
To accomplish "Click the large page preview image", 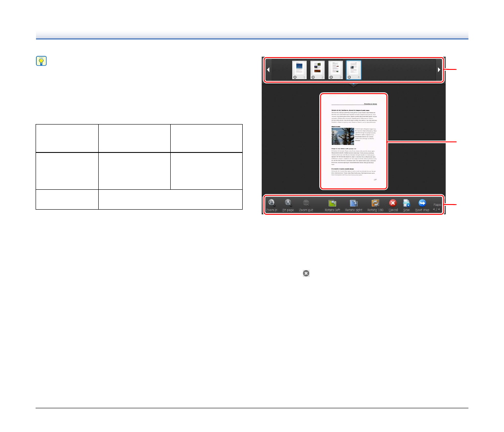I will [x=354, y=141].
